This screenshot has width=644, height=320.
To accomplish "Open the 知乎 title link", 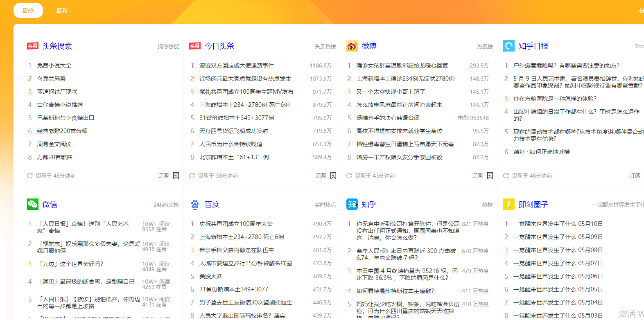I will pyautogui.click(x=369, y=204).
